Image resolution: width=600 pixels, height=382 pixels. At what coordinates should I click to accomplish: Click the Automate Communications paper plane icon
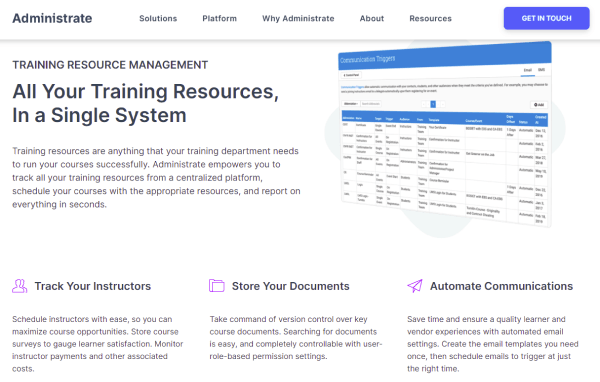pyautogui.click(x=415, y=286)
